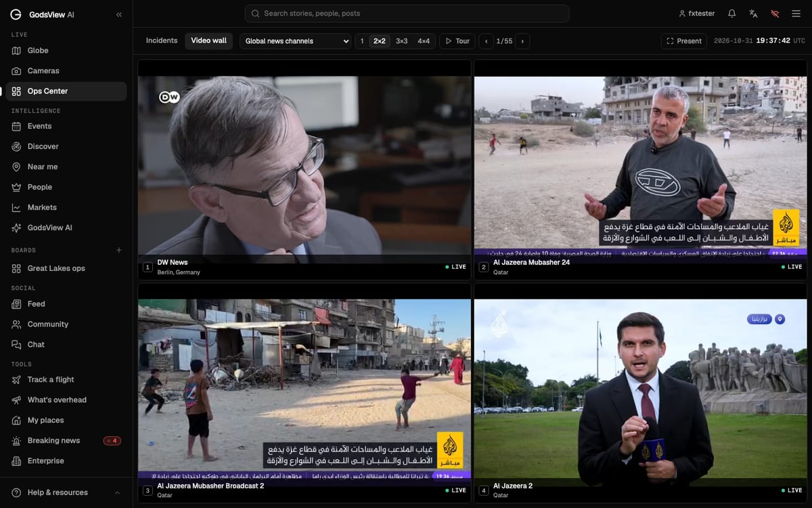Open the language translation menu
Screen dimensions: 812x508
753,14
